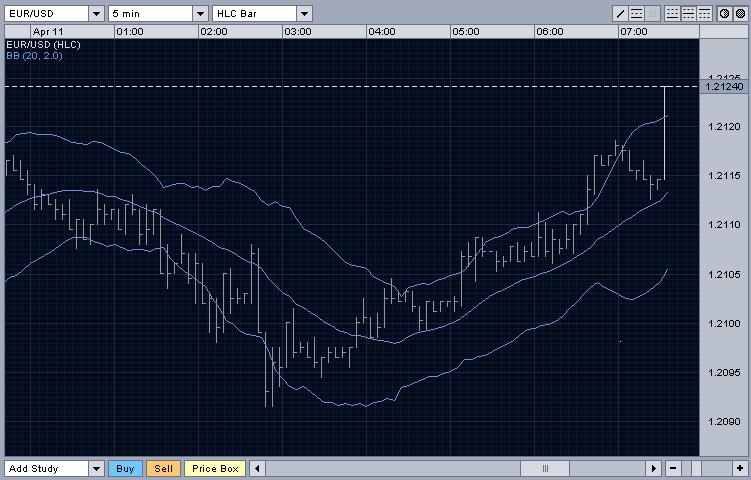Click the scrollbar left arrow

click(257, 468)
